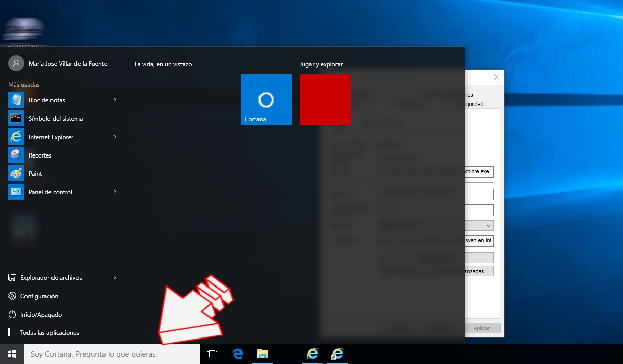
Task: Launch Paint from the Start menu
Action: [63, 174]
